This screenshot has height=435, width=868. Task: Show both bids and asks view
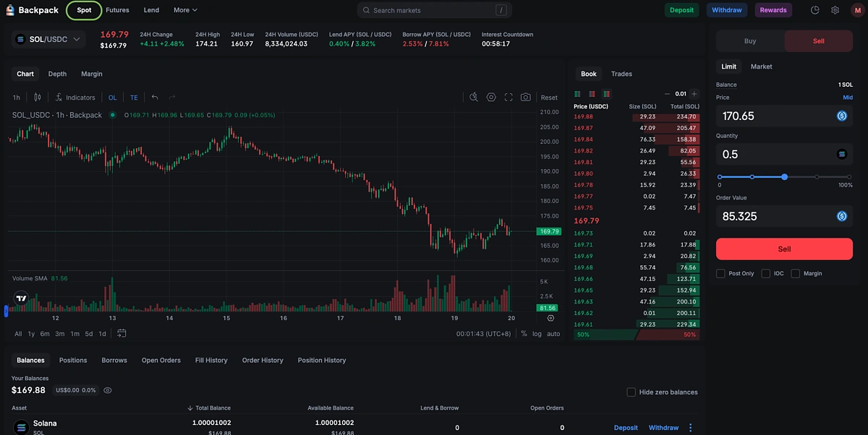tap(606, 94)
